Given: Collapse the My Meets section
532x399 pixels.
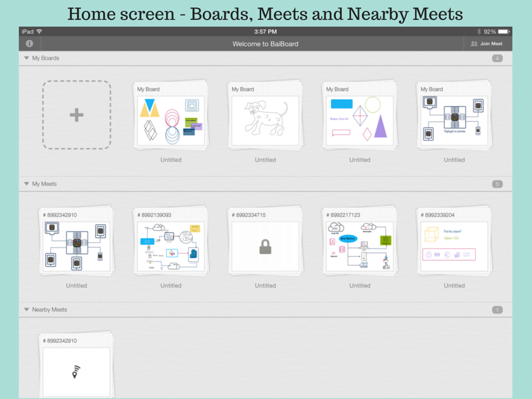Looking at the screenshot, I should pos(26,184).
